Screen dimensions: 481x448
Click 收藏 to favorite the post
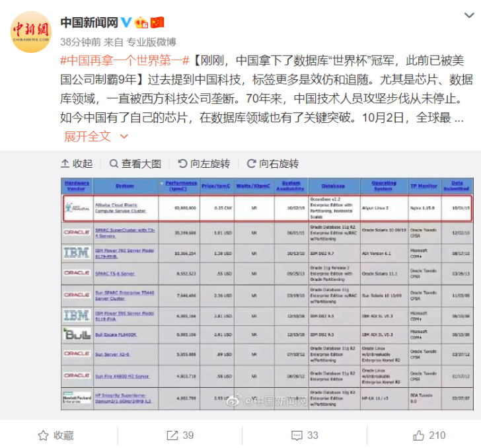[x=55, y=435]
